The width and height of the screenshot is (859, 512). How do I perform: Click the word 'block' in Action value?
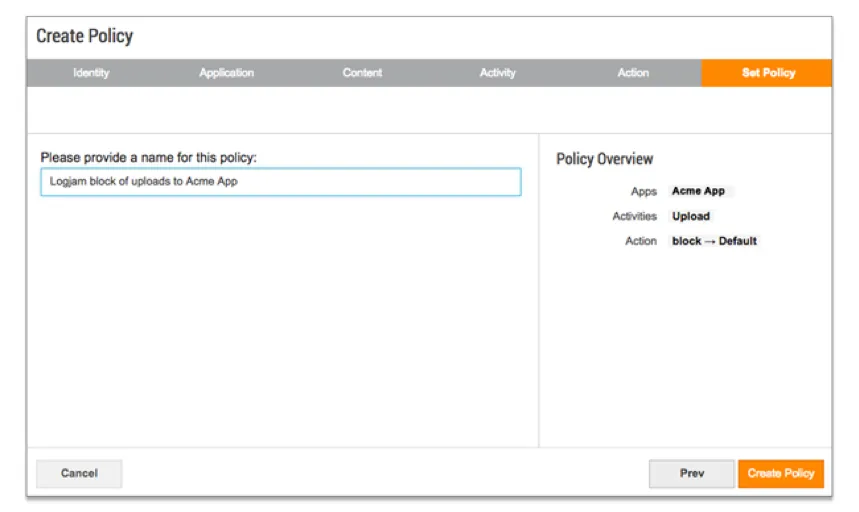pos(686,241)
